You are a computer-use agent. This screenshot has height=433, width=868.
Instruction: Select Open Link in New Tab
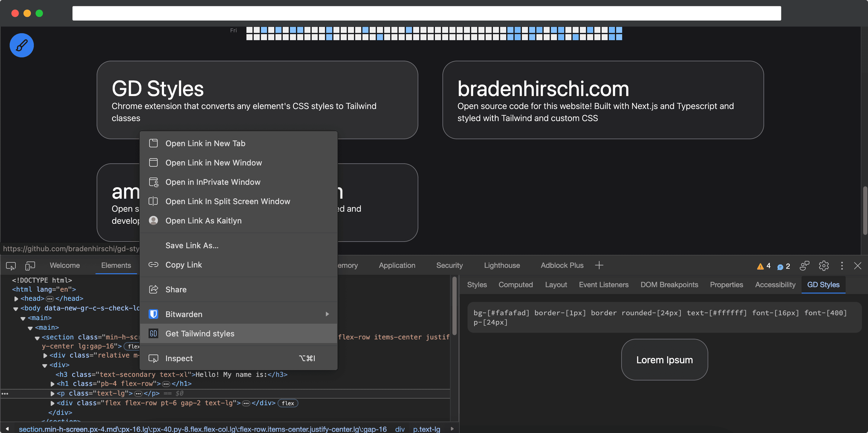(x=239, y=143)
